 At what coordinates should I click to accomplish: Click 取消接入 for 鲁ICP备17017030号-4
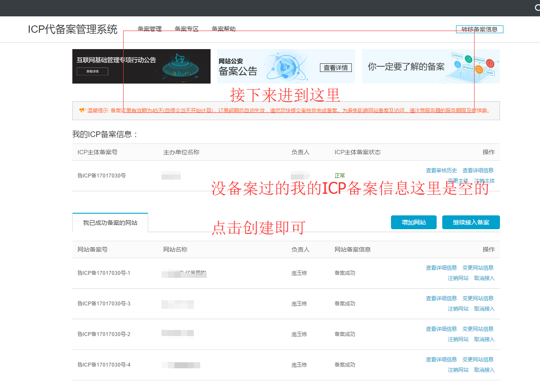(484, 370)
